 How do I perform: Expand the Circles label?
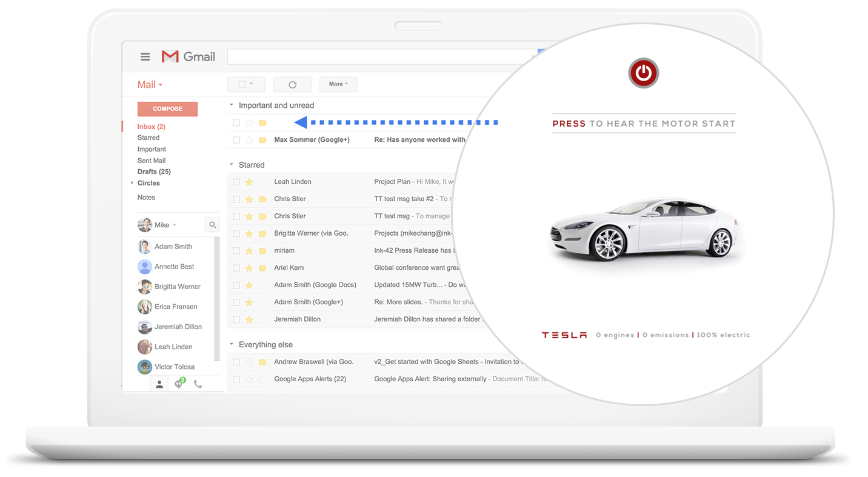[132, 183]
